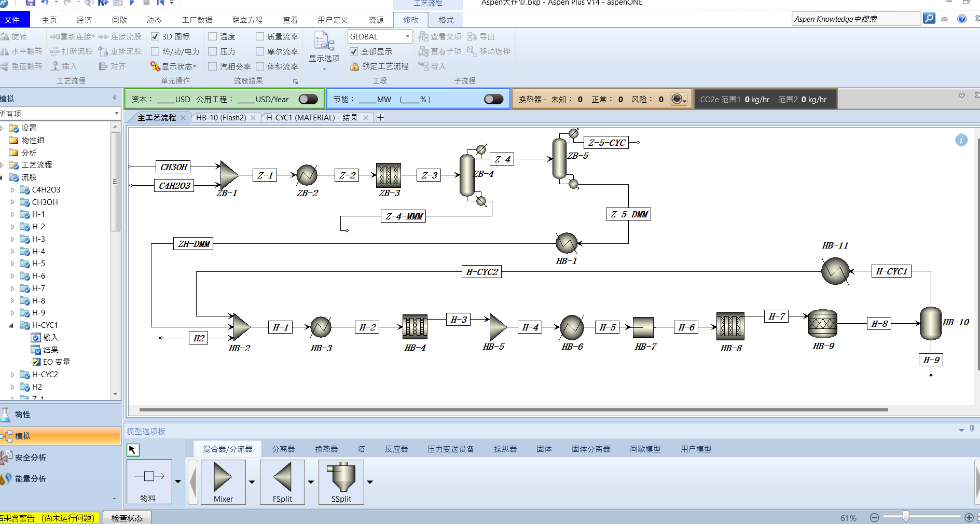Viewport: 980px width, 524px height.
Task: Select the FSplit model icon
Action: click(x=282, y=481)
